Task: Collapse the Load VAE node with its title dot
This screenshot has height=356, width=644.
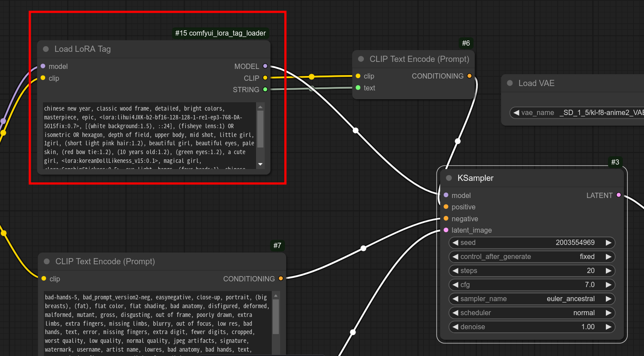Action: 509,83
